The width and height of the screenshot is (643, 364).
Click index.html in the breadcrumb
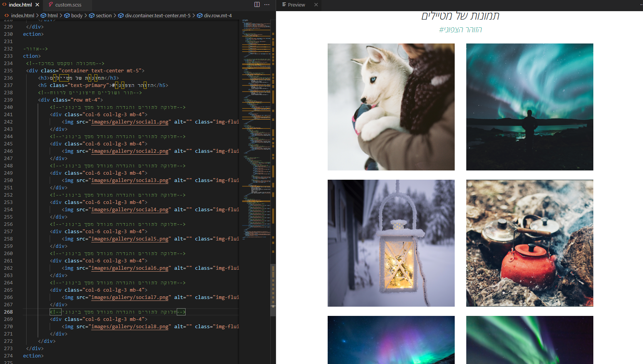22,15
